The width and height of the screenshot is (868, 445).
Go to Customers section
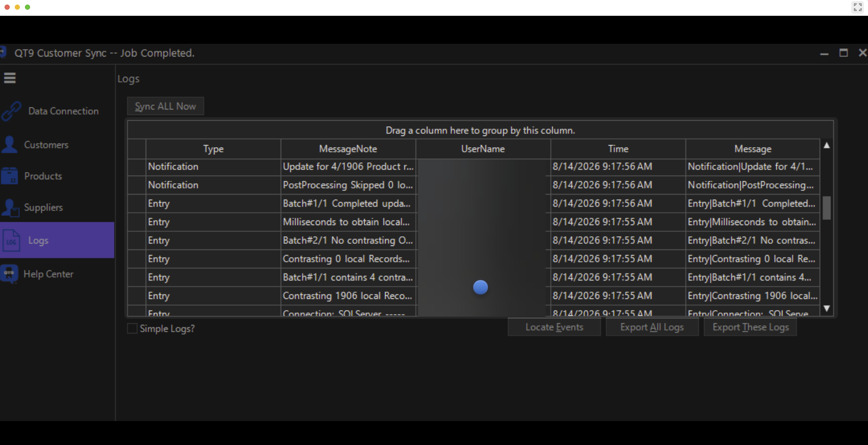pyautogui.click(x=46, y=145)
